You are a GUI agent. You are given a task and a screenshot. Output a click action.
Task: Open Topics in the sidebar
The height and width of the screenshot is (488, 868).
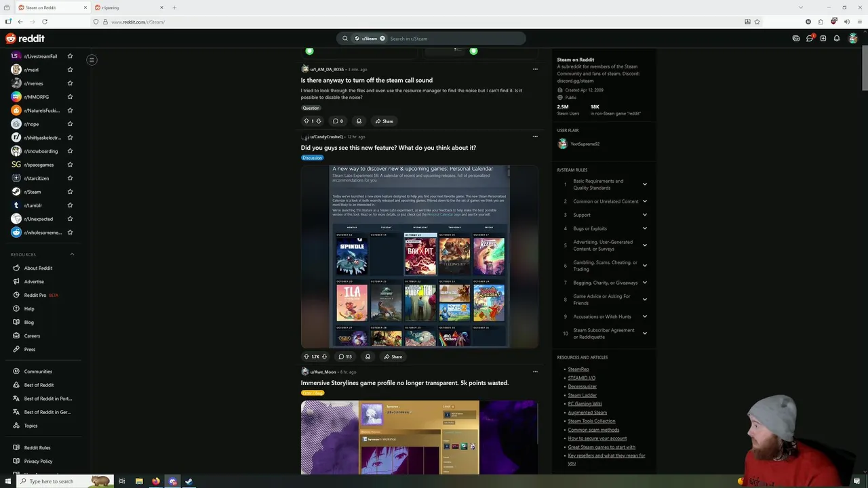point(31,426)
